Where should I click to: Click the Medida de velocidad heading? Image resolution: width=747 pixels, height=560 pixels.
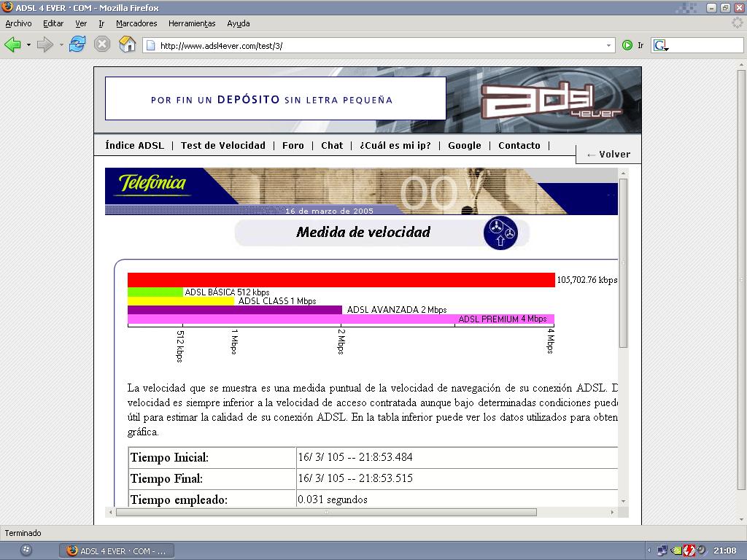click(363, 233)
